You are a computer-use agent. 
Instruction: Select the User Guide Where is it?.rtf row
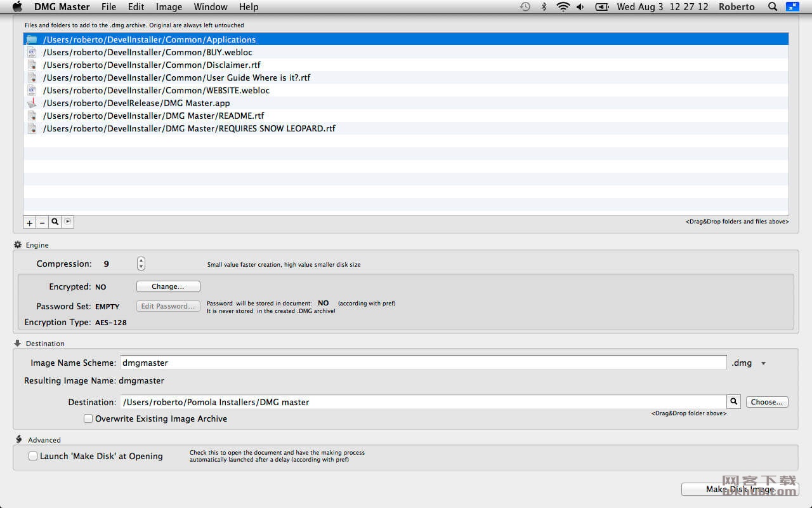[406, 77]
